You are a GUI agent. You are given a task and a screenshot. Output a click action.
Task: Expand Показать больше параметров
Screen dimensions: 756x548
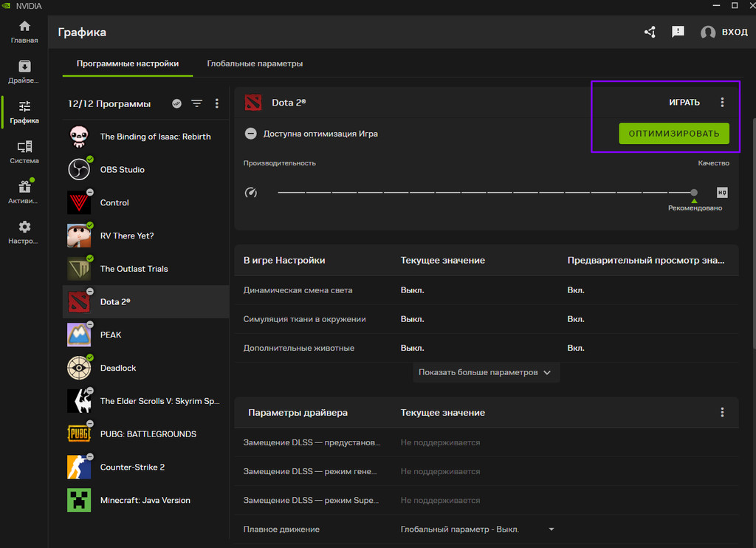pyautogui.click(x=486, y=372)
